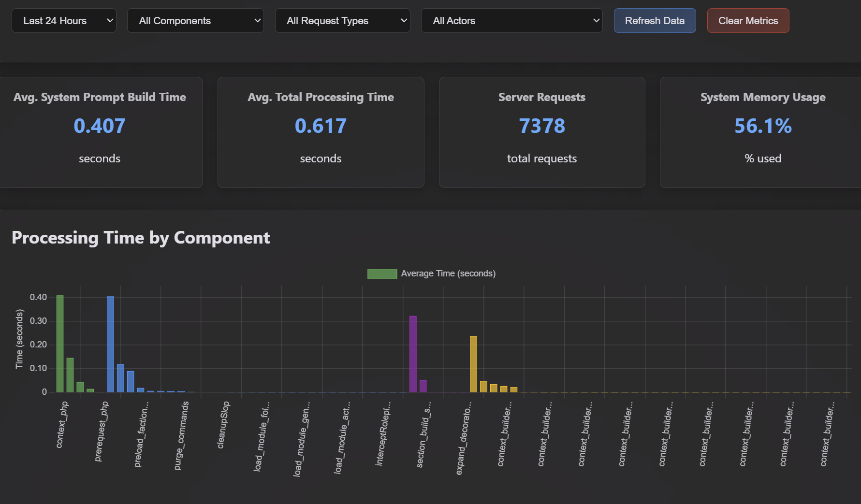Expand the All Components filter dropdown
This screenshot has width=861, height=504.
pyautogui.click(x=195, y=21)
